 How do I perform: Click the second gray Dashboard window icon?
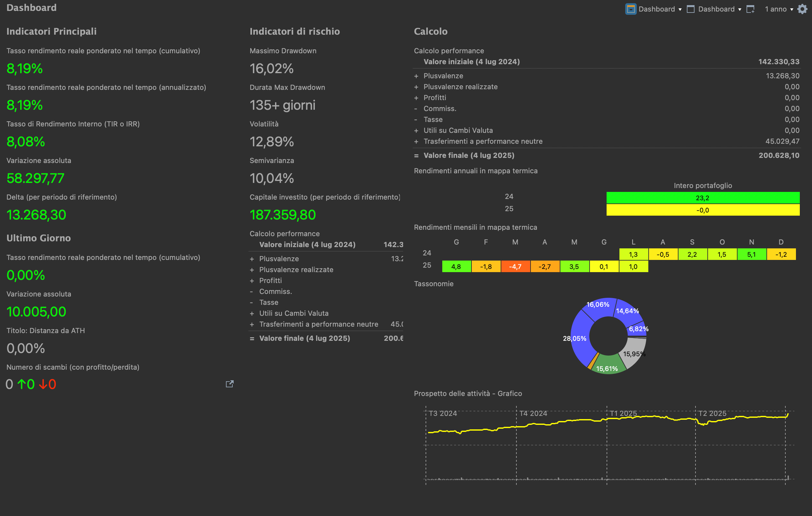click(x=691, y=9)
